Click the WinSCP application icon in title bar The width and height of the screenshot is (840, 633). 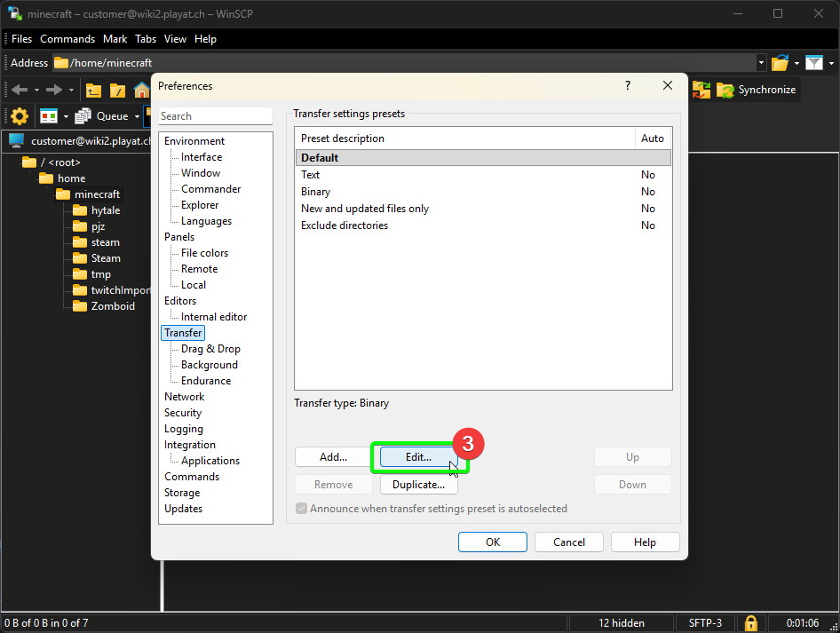tap(15, 14)
